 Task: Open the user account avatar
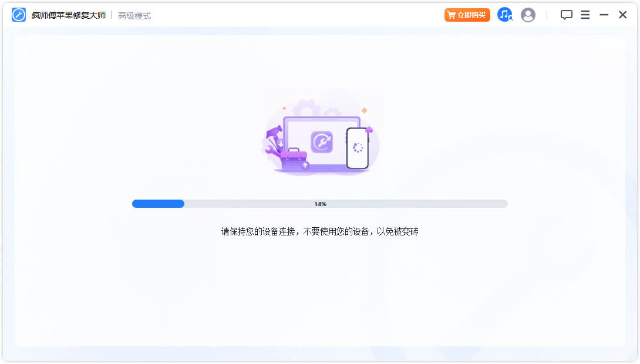(528, 15)
